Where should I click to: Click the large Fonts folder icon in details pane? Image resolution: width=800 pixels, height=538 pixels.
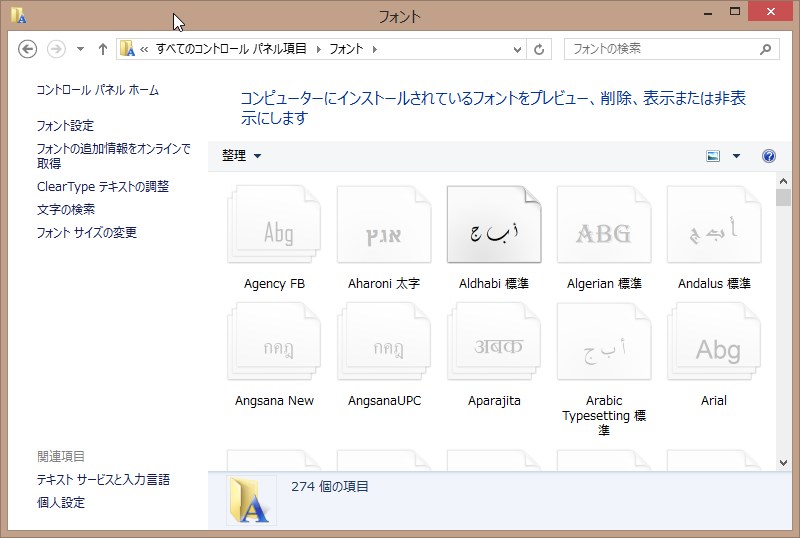(249, 500)
